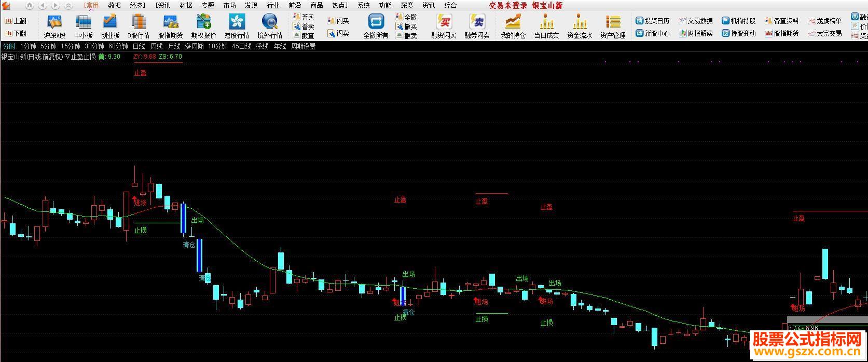Image resolution: width=868 pixels, height=362 pixels.
Task: Expand the 止盈止损 indicator dropdown triangle
Action: click(x=67, y=57)
